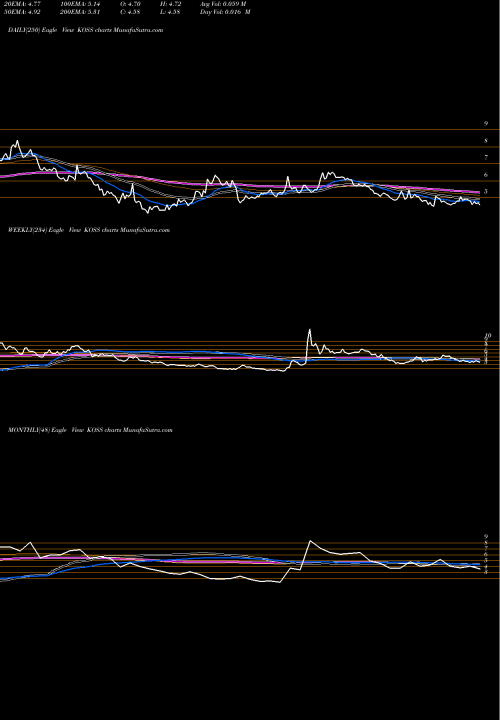Screen dimensions: 500x720
Task: Click the low price L: 4.58
Action: pyautogui.click(x=170, y=12)
